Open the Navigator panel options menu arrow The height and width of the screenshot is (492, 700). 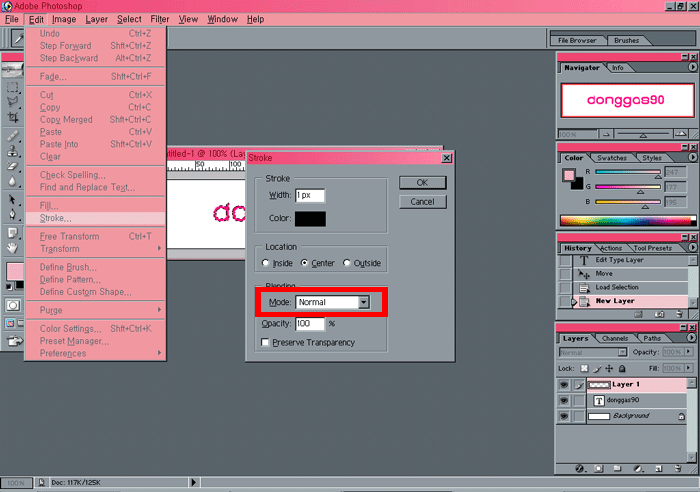click(692, 67)
